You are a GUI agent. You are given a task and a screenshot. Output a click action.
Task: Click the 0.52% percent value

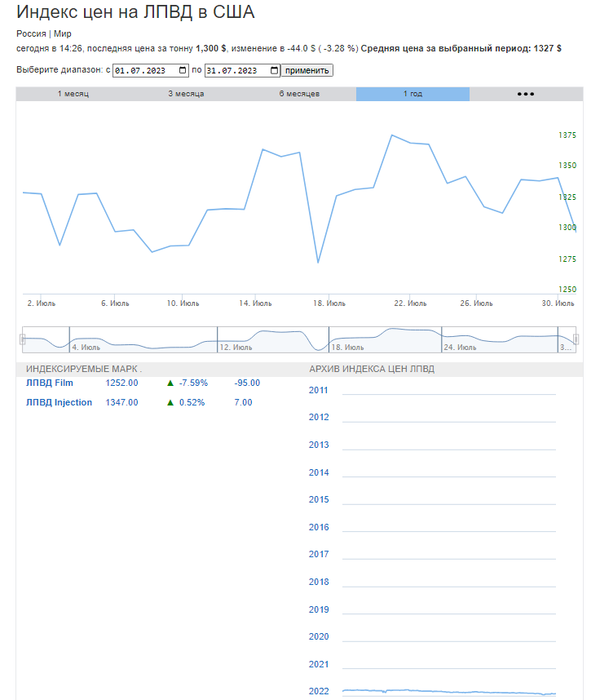tap(192, 403)
